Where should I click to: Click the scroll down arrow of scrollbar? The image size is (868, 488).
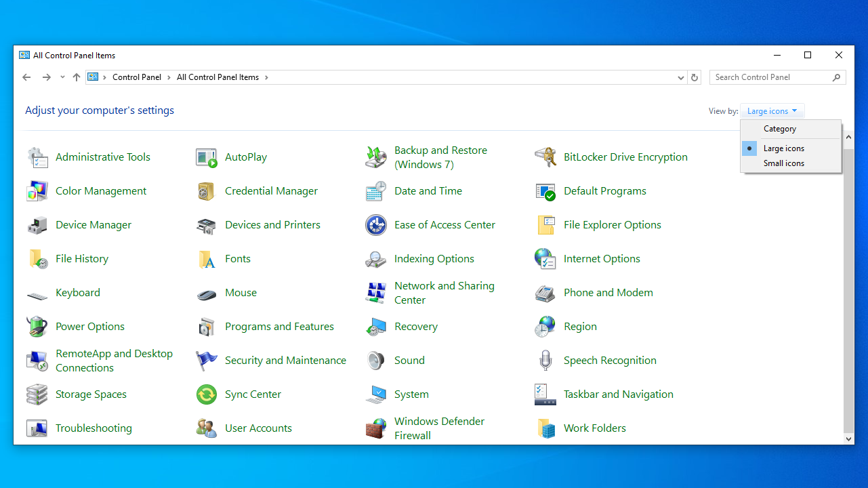pyautogui.click(x=849, y=439)
